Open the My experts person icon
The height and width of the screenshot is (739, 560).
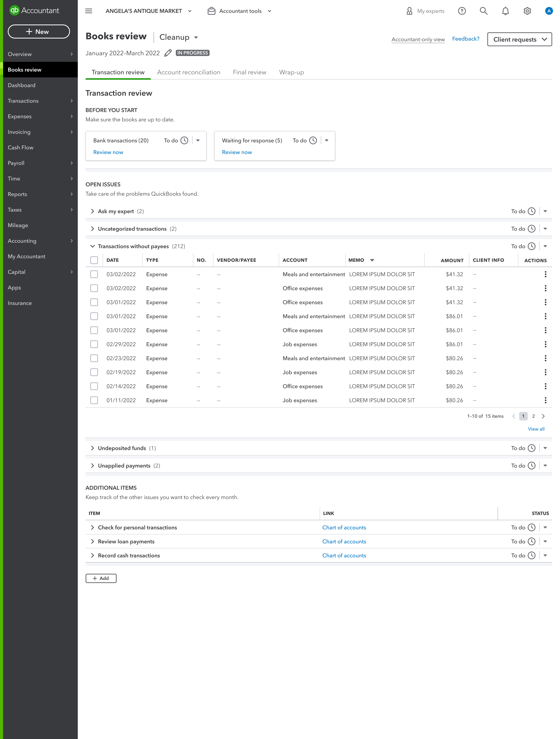point(409,11)
